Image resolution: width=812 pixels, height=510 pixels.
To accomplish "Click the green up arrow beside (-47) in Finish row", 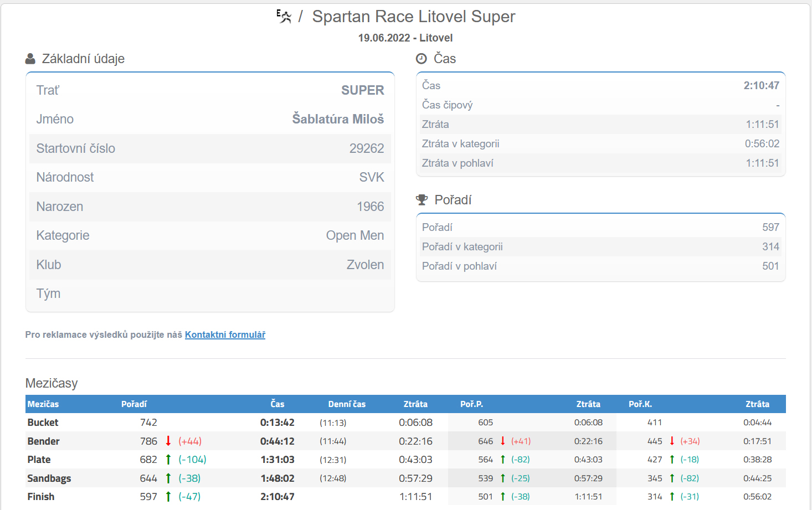I will click(x=168, y=496).
